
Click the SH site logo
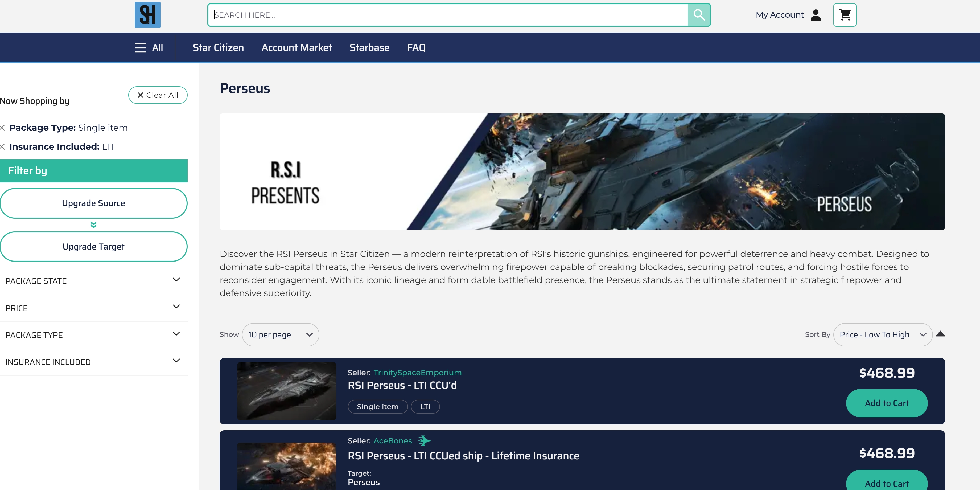pos(148,15)
